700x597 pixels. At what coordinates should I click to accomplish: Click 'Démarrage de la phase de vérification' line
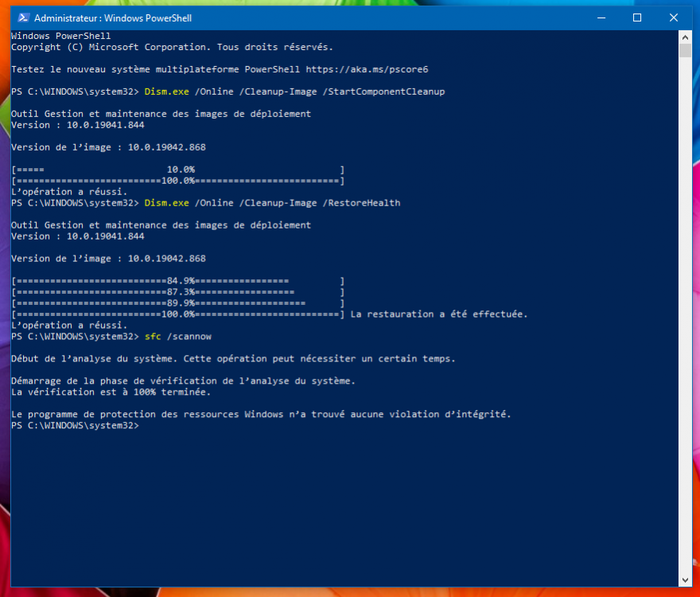point(183,381)
